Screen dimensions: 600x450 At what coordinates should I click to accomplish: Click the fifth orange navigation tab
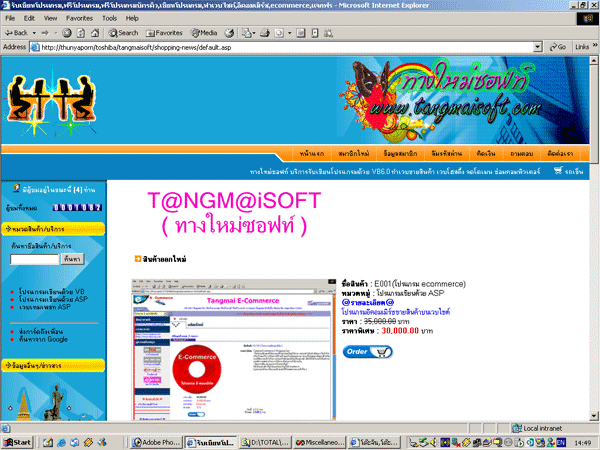coord(486,154)
